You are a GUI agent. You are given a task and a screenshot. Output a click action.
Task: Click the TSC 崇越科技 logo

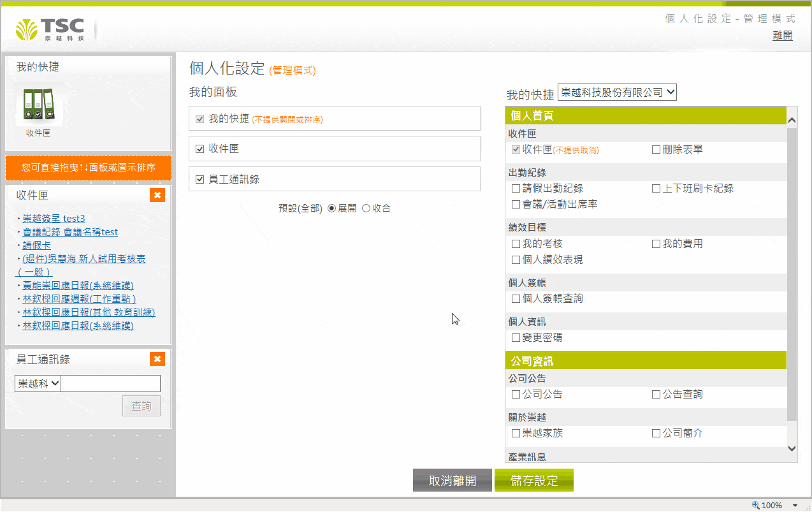coord(51,29)
